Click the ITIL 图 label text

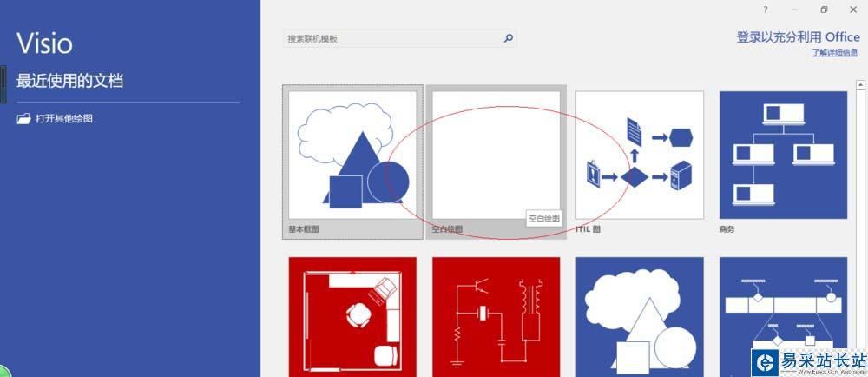(x=588, y=228)
